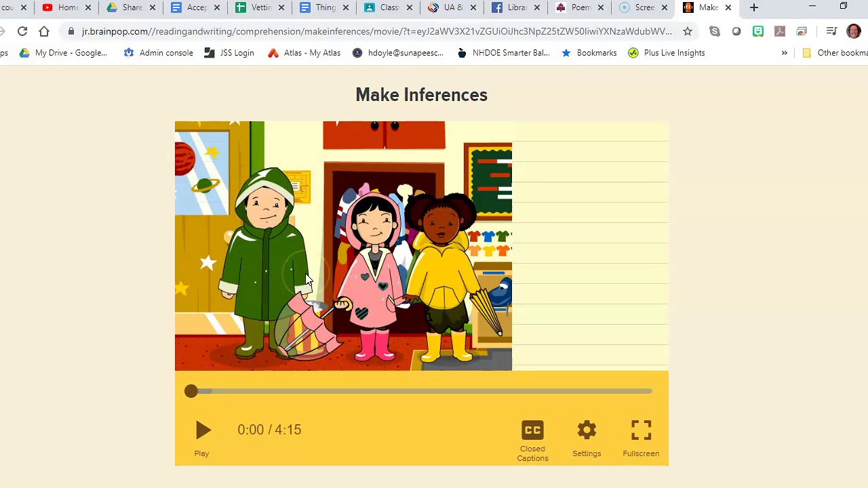Open the Other bookmarks folder
The image size is (868, 488).
835,53
